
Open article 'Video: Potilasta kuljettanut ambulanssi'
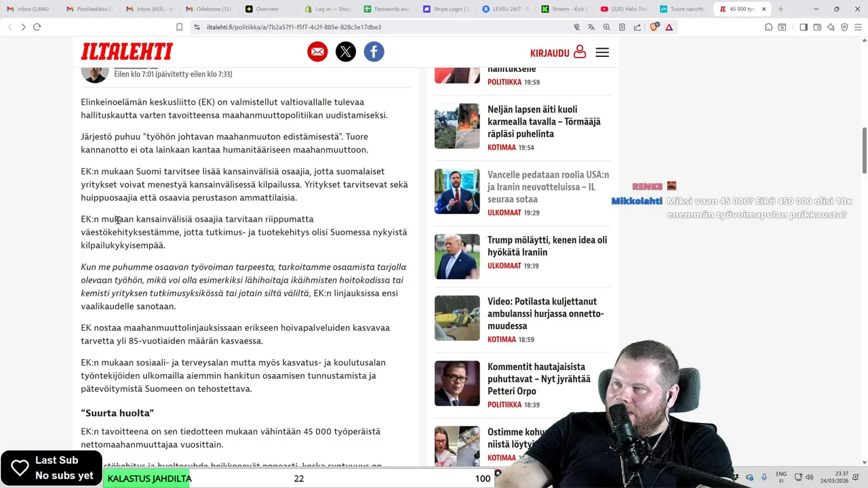point(545,313)
